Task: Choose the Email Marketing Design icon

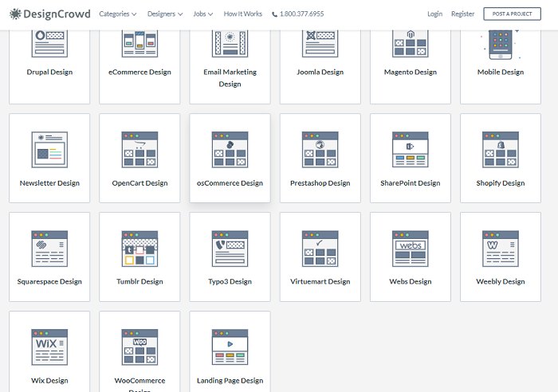Action: point(230,43)
